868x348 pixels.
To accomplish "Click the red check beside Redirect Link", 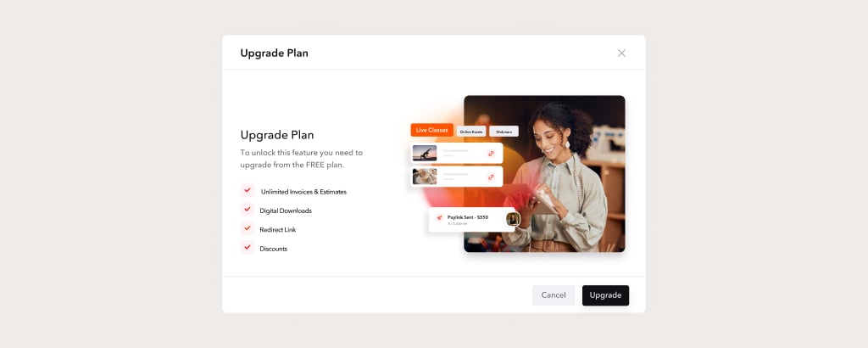I will point(248,228).
